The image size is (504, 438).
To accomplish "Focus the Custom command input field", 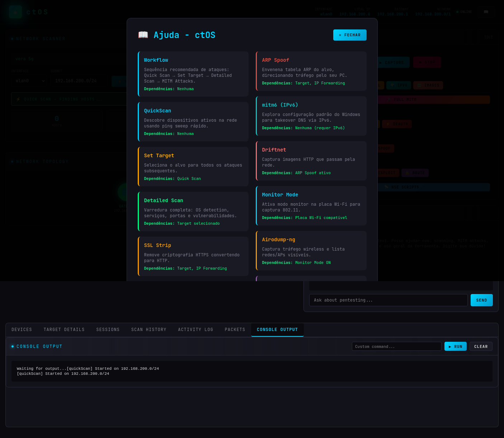I will (397, 346).
